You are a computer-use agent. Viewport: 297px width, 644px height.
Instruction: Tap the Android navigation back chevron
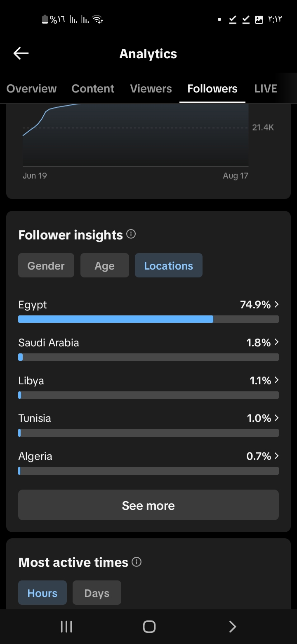point(233,627)
